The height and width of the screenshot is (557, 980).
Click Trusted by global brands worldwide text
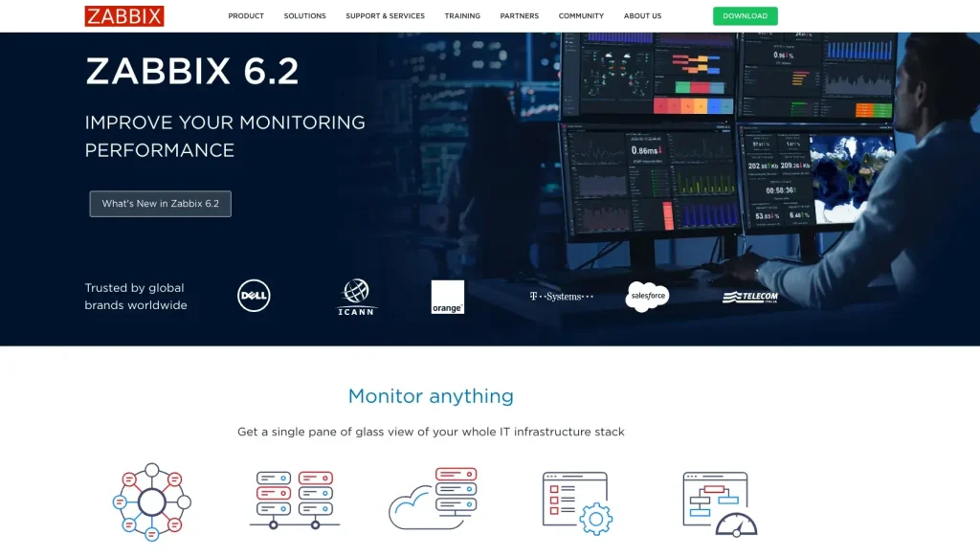pos(136,297)
